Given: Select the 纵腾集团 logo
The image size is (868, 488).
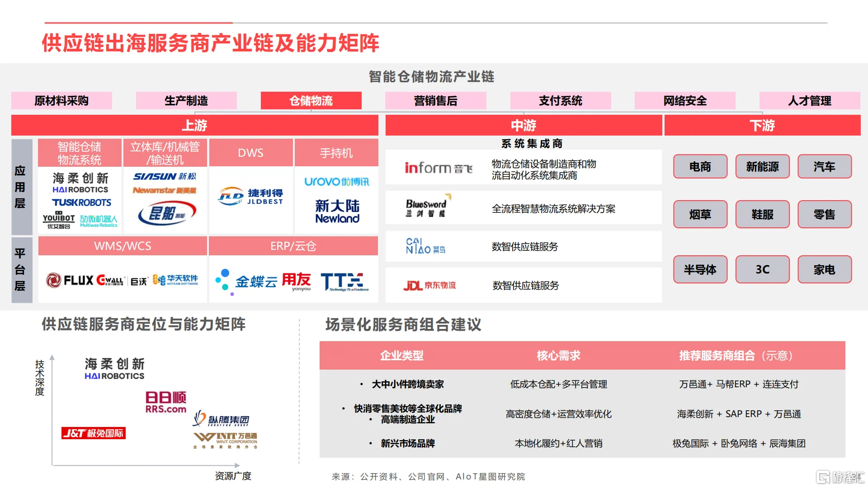Looking at the screenshot, I should [x=221, y=419].
